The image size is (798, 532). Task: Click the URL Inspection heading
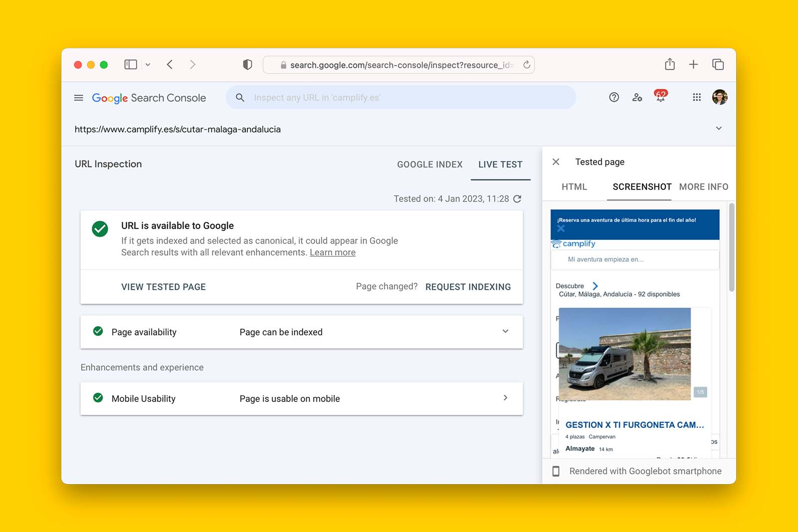[x=108, y=164]
